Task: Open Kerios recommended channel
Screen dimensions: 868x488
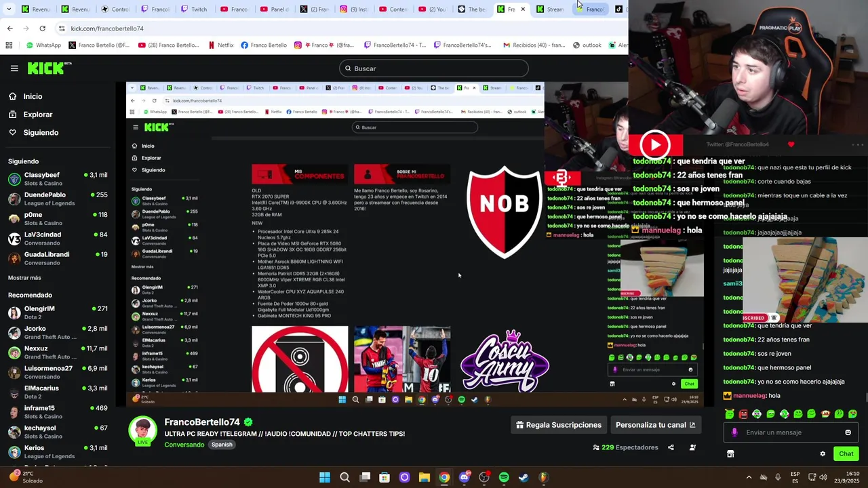Action: point(58,451)
